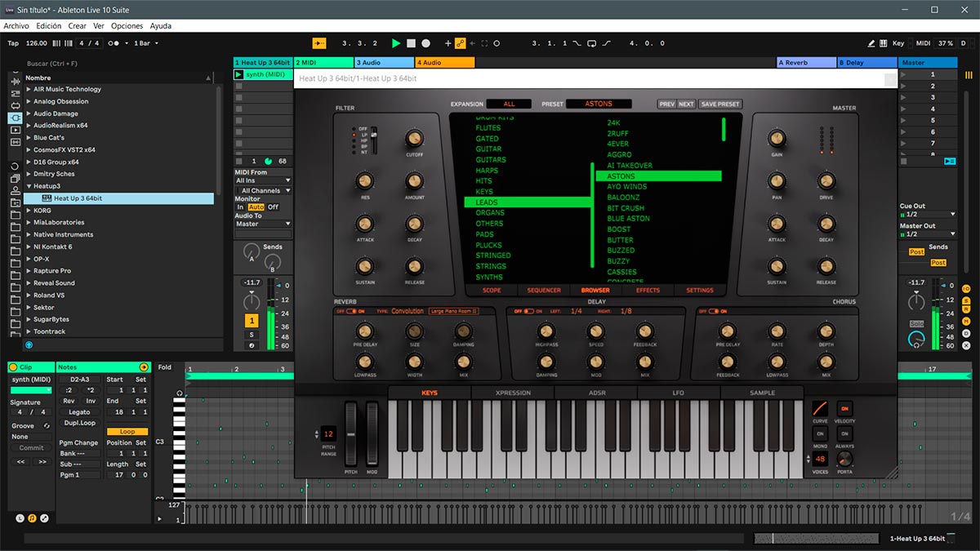Open the Opciones menu
Screen dimensions: 980x551
[127, 26]
